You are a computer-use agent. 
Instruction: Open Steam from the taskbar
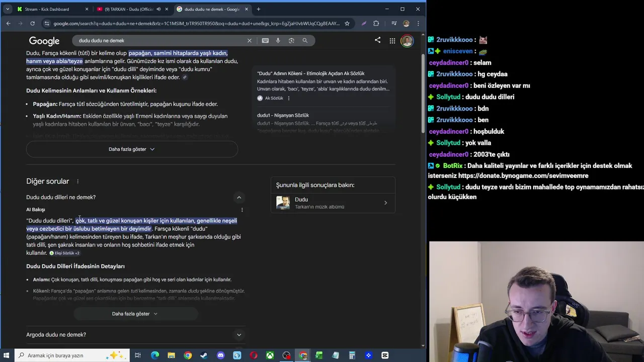point(204,355)
